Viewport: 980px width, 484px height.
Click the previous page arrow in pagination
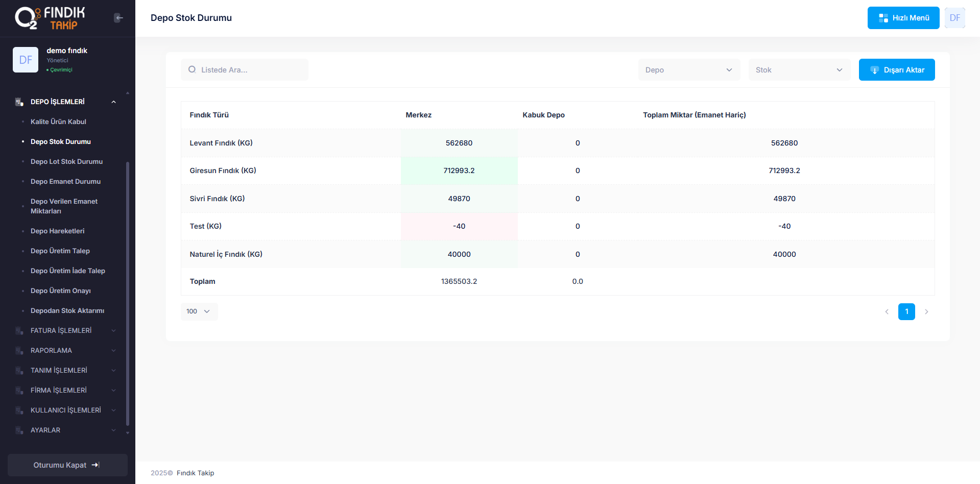pyautogui.click(x=887, y=311)
